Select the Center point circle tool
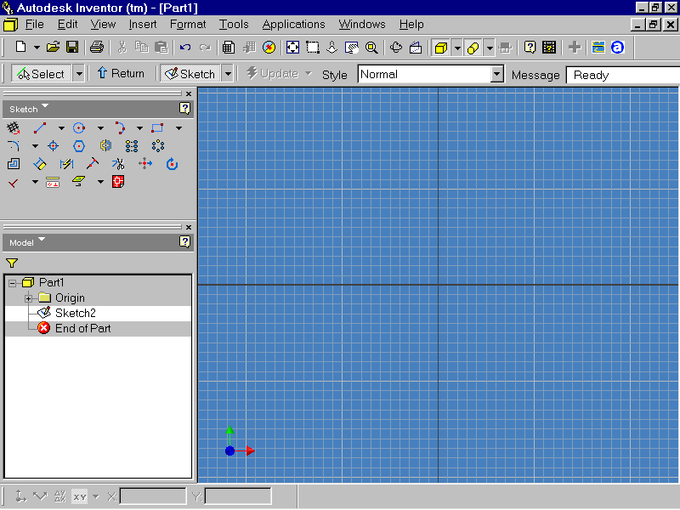Viewport: 680px width, 510px height. point(79,128)
